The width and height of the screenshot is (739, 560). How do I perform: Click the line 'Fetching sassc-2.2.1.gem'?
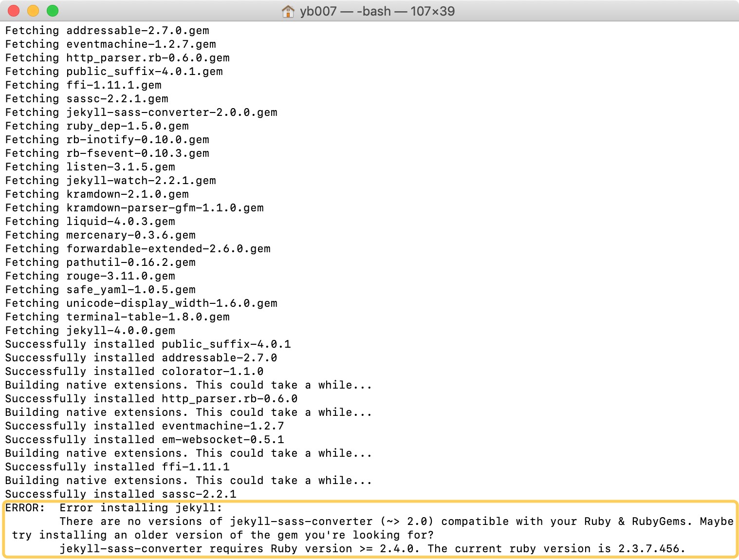pos(87,99)
